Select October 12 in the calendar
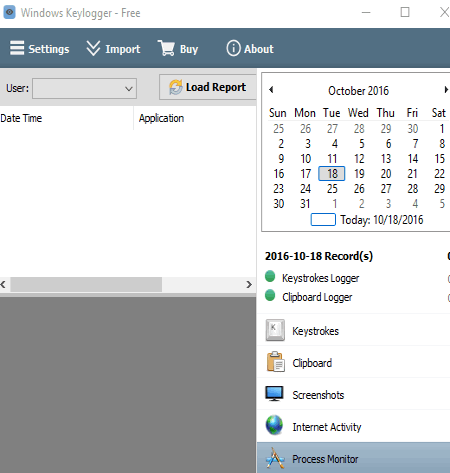 point(359,159)
